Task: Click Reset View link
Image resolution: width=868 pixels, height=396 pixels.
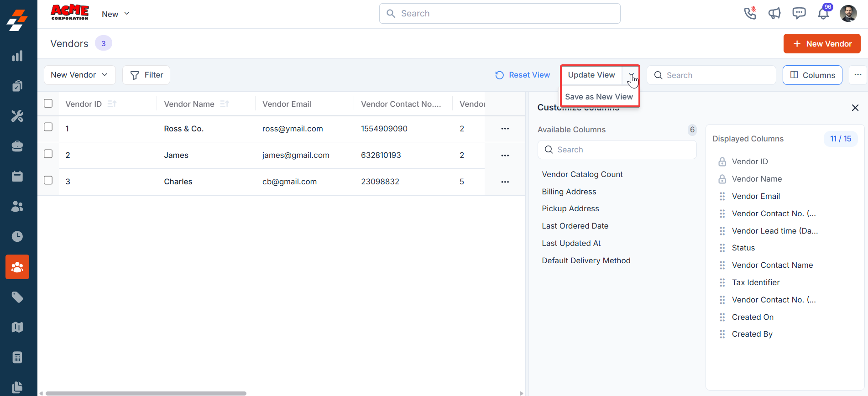Action: (523, 75)
